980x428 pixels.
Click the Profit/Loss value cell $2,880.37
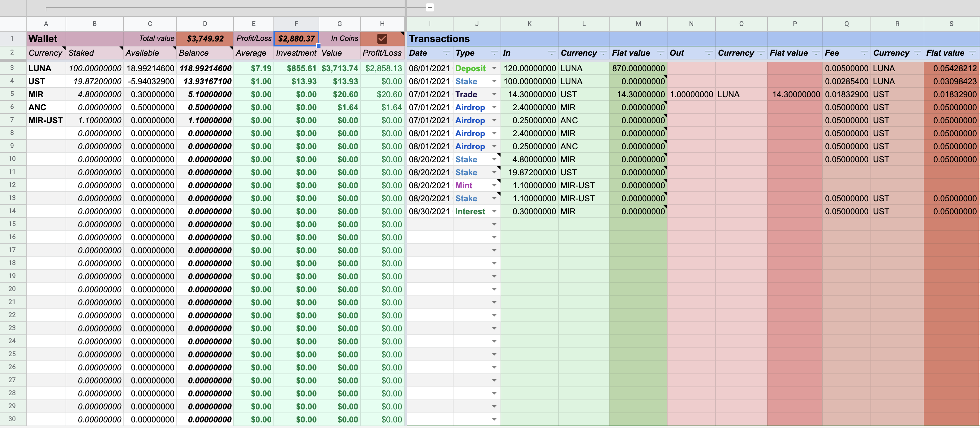click(296, 38)
